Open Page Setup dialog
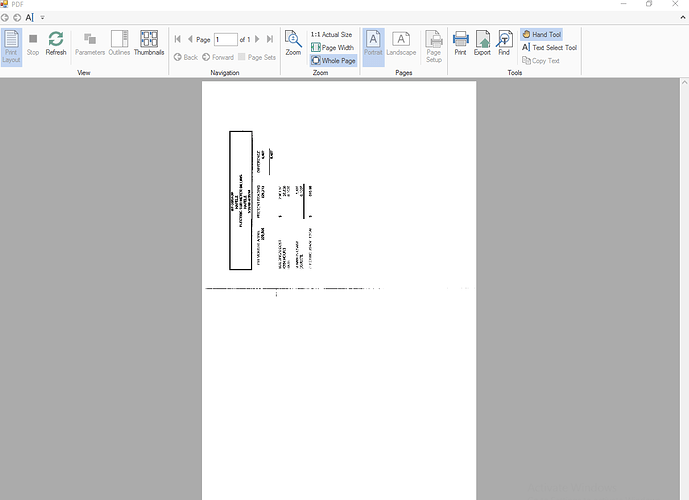Image resolution: width=689 pixels, height=500 pixels. 434,47
